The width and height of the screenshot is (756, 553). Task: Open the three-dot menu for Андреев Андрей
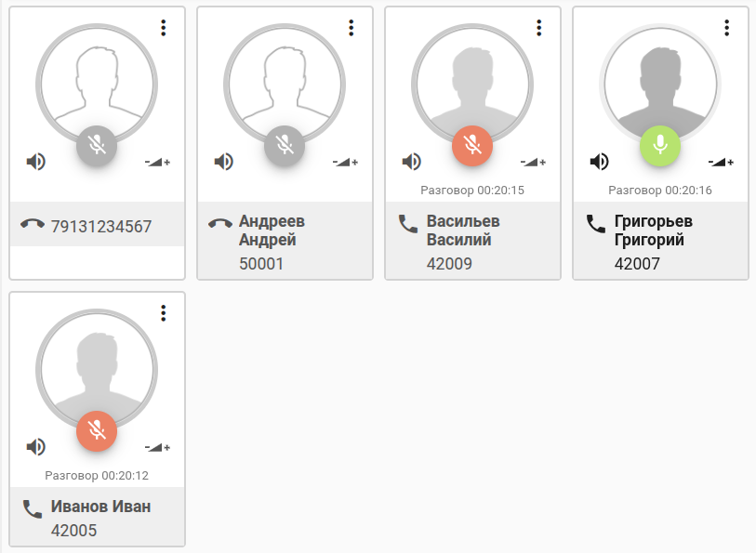tap(351, 28)
